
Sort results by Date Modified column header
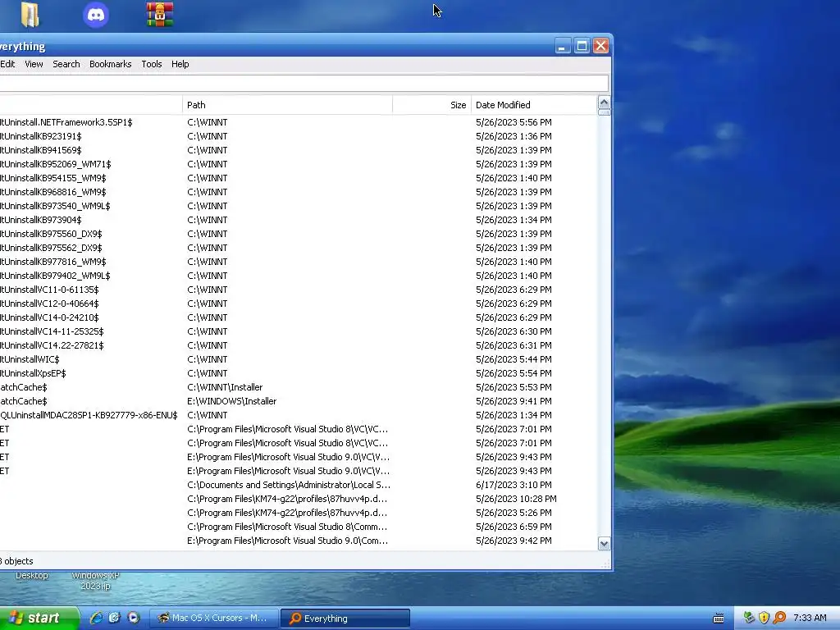click(x=533, y=105)
